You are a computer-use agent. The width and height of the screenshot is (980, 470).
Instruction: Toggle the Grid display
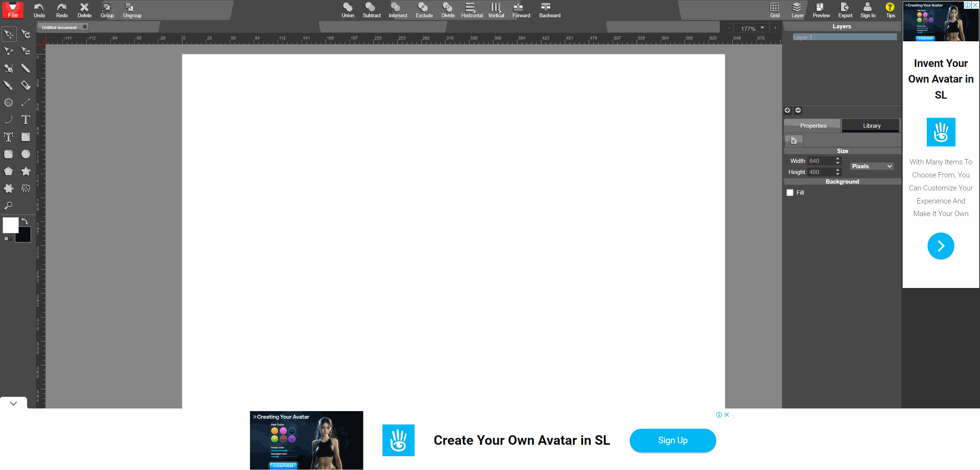(774, 10)
